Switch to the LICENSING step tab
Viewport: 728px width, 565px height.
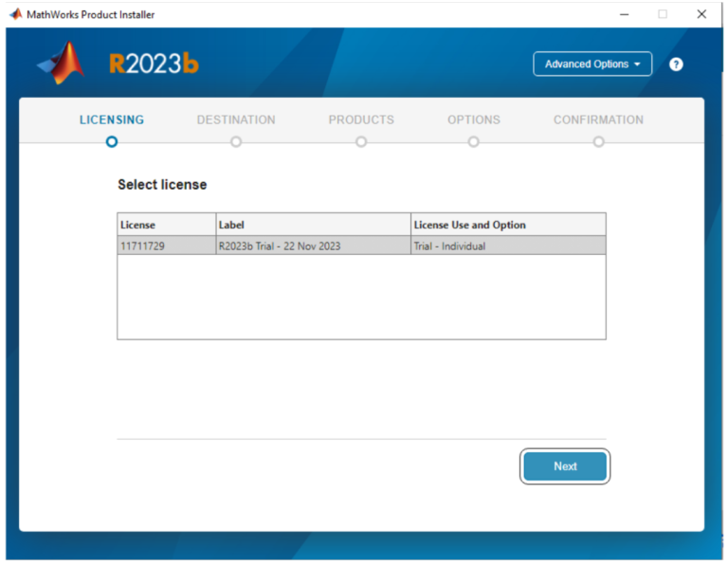click(x=112, y=120)
